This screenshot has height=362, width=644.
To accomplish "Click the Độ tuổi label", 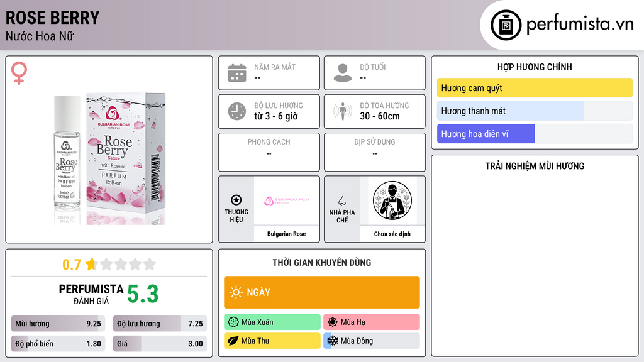I will [x=373, y=67].
